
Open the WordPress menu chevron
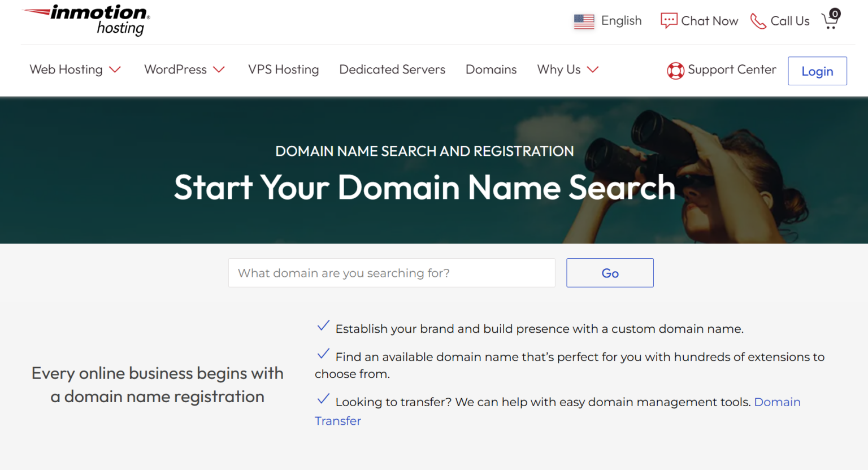coord(219,69)
